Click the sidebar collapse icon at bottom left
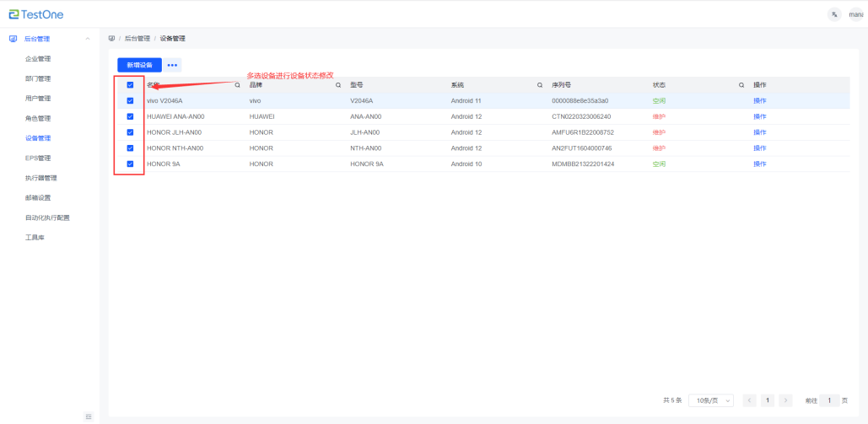 (x=89, y=416)
